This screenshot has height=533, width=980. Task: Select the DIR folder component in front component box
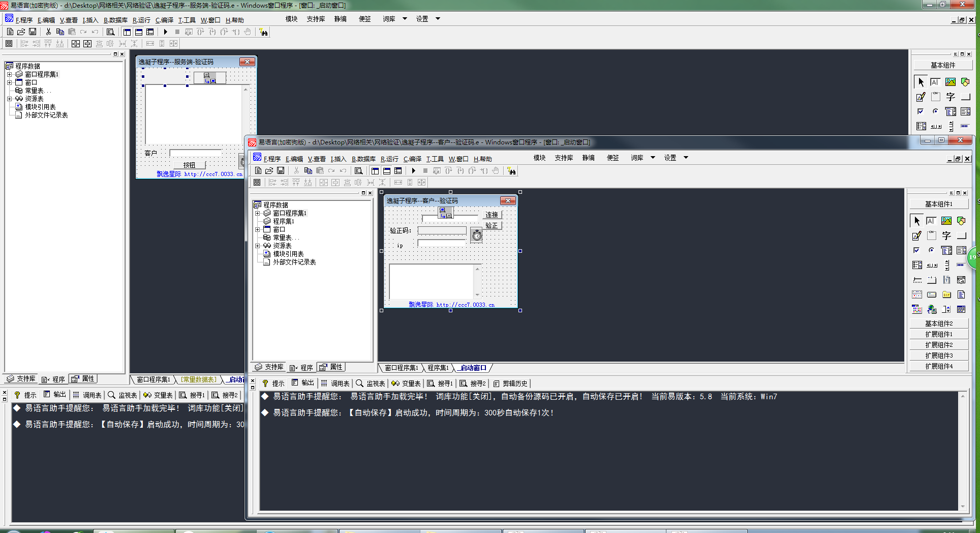(x=946, y=294)
